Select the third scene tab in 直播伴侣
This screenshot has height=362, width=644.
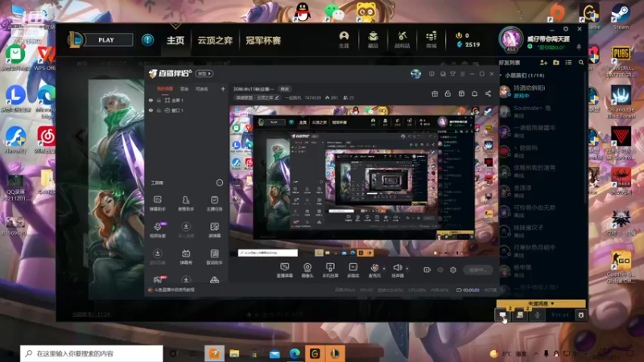coord(201,88)
